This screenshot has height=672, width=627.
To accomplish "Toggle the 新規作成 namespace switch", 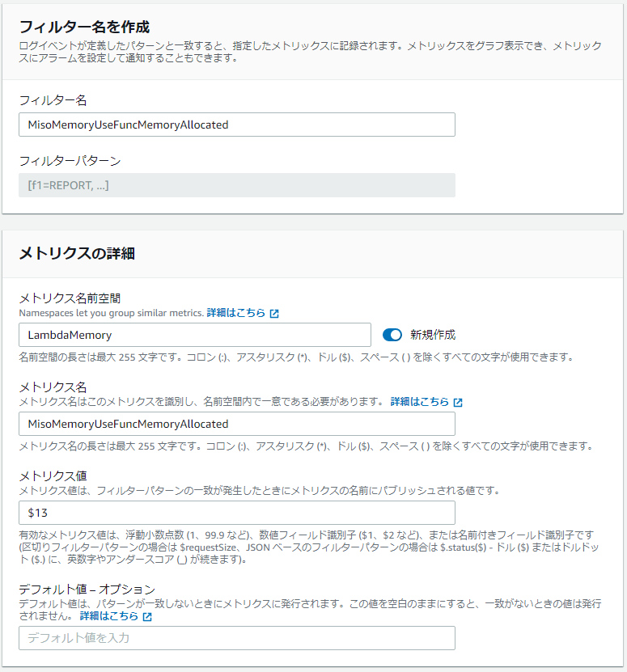I will [392, 335].
